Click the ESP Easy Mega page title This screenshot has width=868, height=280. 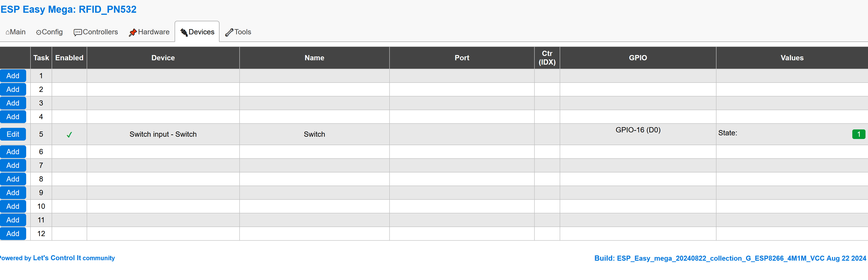tap(68, 9)
